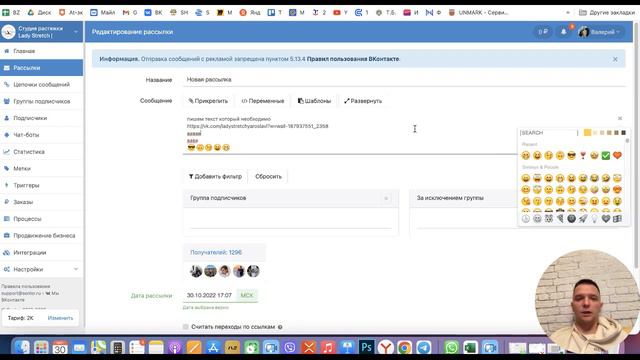This screenshot has width=640, height=360.
Task: Switch to animals emoji tab
Action: 549,219
